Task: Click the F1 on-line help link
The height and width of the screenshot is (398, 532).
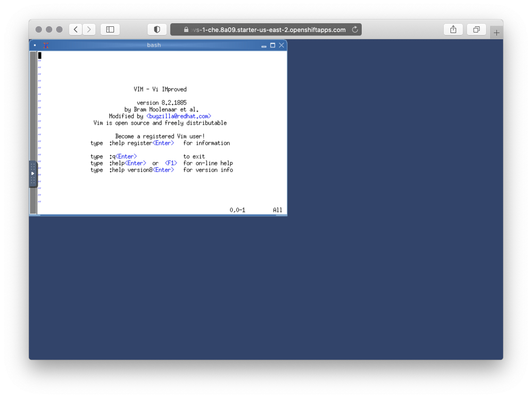Action: [170, 163]
